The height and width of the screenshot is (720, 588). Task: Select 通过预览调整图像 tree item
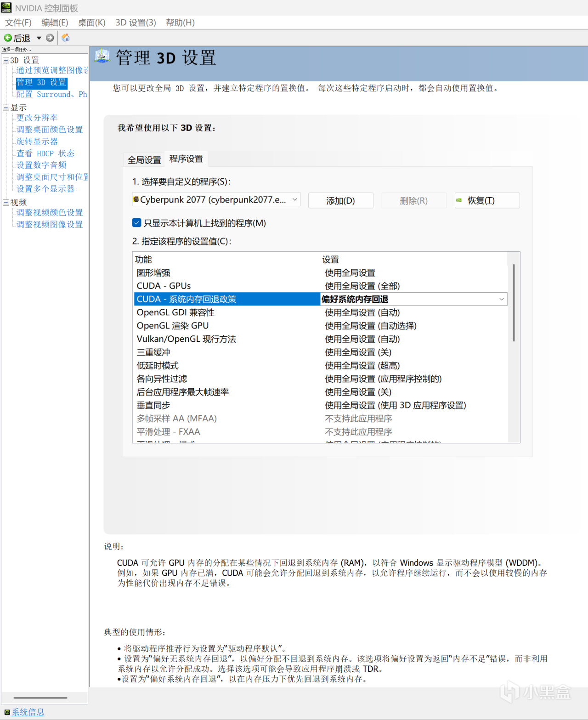52,70
